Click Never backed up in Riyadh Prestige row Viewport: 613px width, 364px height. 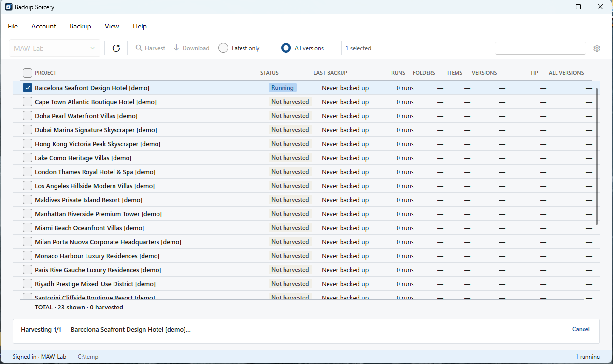click(x=345, y=284)
